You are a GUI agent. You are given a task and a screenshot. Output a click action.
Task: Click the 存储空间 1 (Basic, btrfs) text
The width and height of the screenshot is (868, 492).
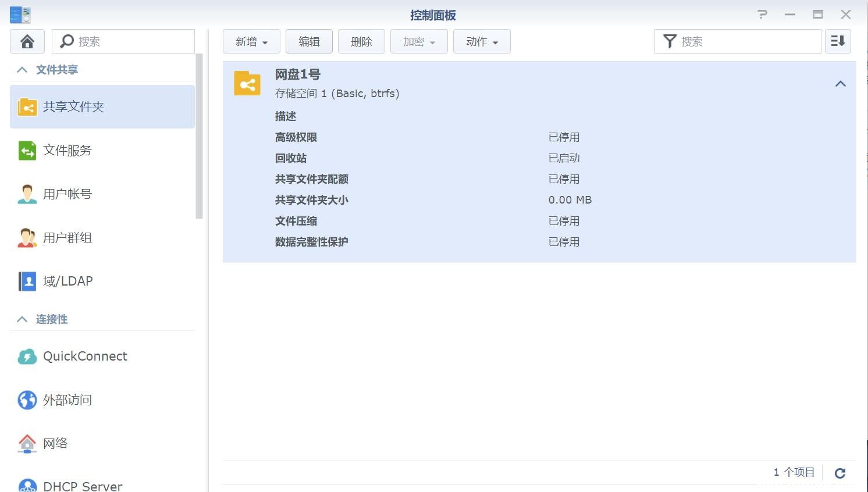(x=337, y=93)
